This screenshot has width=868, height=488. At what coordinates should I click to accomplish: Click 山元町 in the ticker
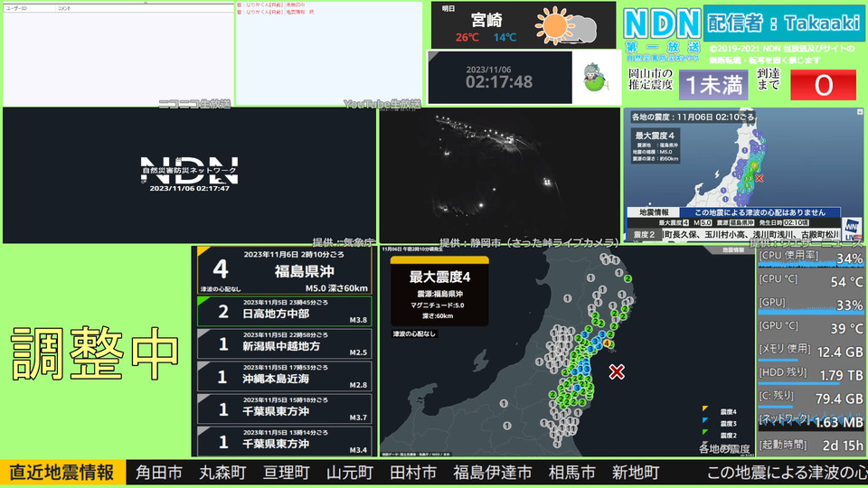click(350, 473)
